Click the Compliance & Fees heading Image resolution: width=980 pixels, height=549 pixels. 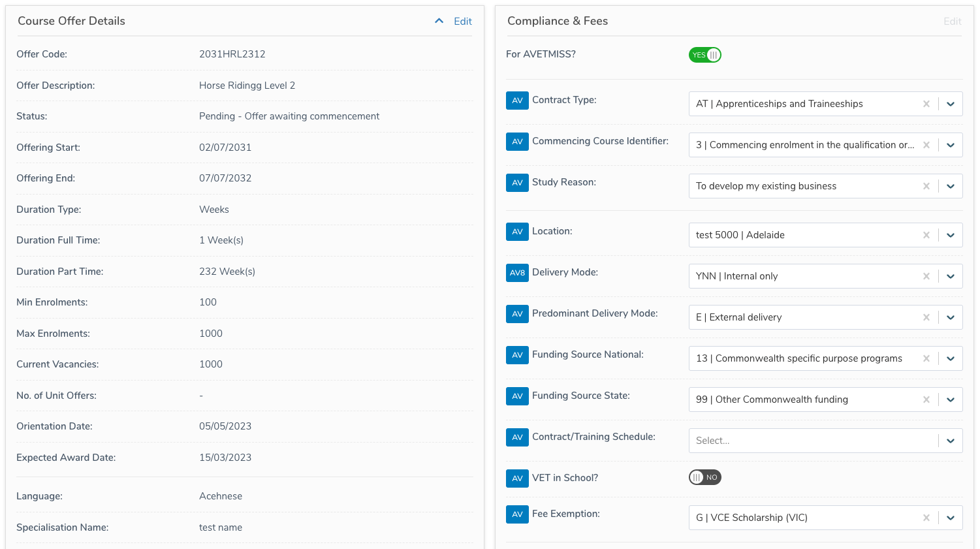tap(558, 21)
